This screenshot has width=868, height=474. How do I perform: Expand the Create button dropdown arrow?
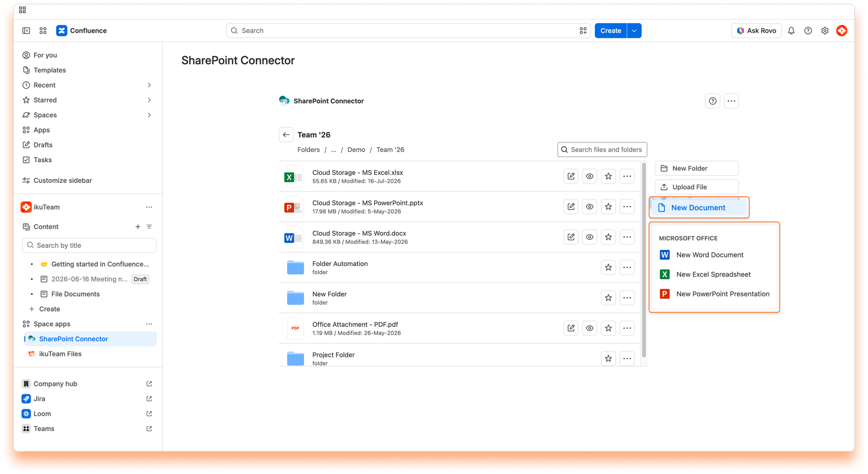[x=634, y=31]
